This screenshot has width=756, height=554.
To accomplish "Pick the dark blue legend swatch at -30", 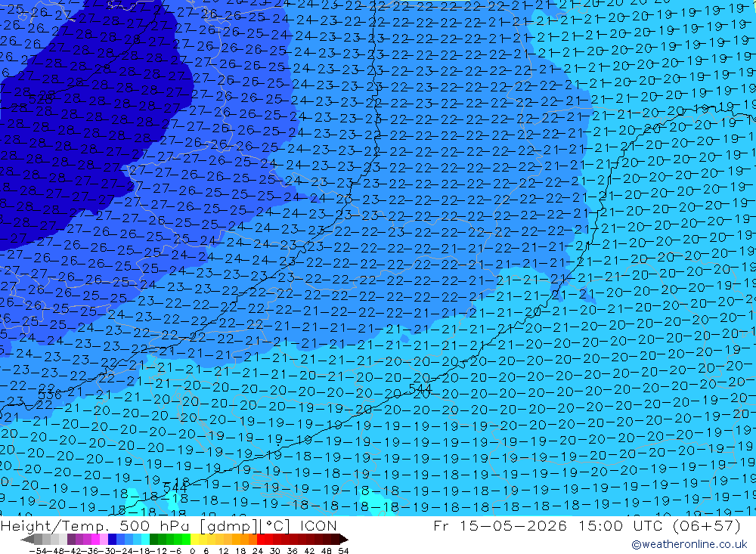I will point(113,539).
